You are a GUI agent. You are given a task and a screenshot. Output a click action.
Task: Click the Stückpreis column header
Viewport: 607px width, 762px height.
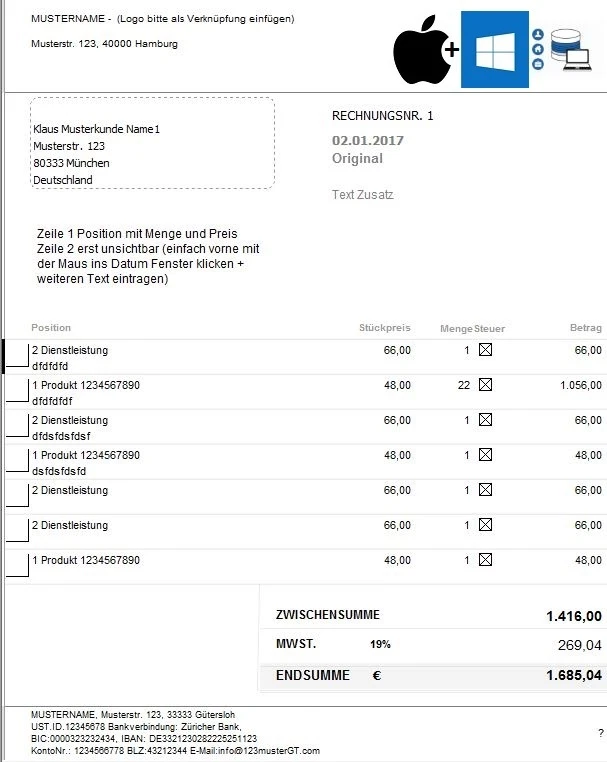click(384, 328)
